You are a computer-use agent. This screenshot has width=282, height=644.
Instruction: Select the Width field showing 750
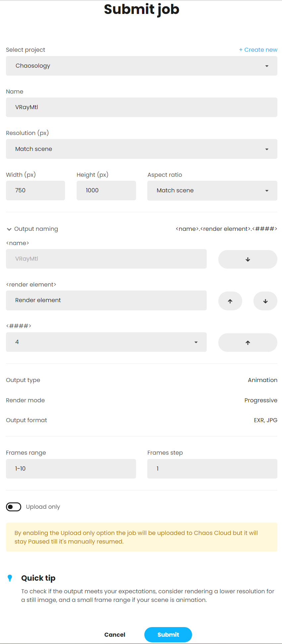click(35, 190)
